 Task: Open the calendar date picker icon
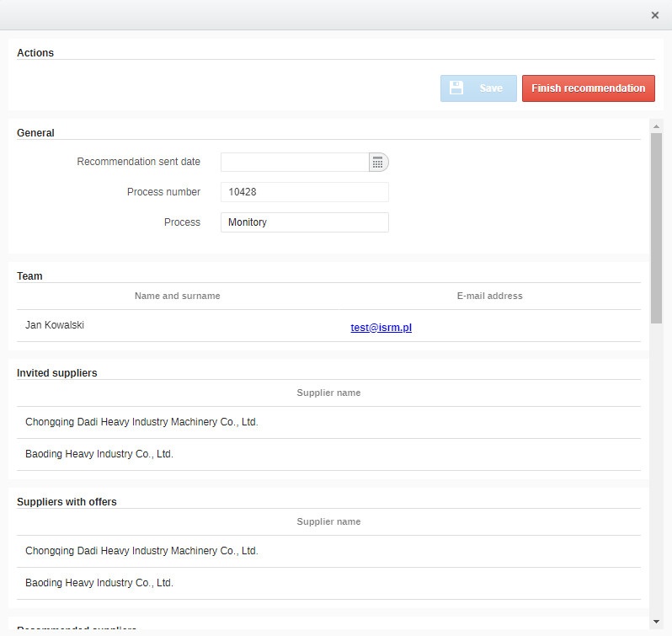tap(378, 163)
